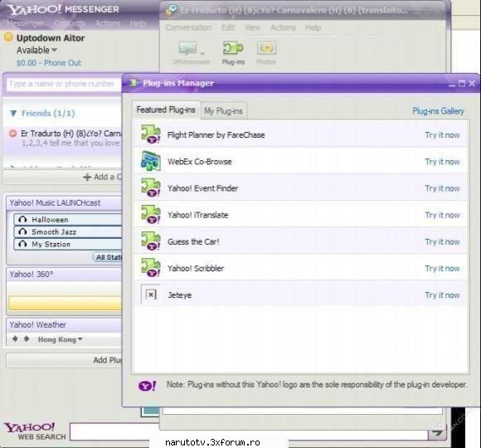Open the Help menu in Yahoo! Messenger
Screen dimensions: 481x448
[x=138, y=23]
